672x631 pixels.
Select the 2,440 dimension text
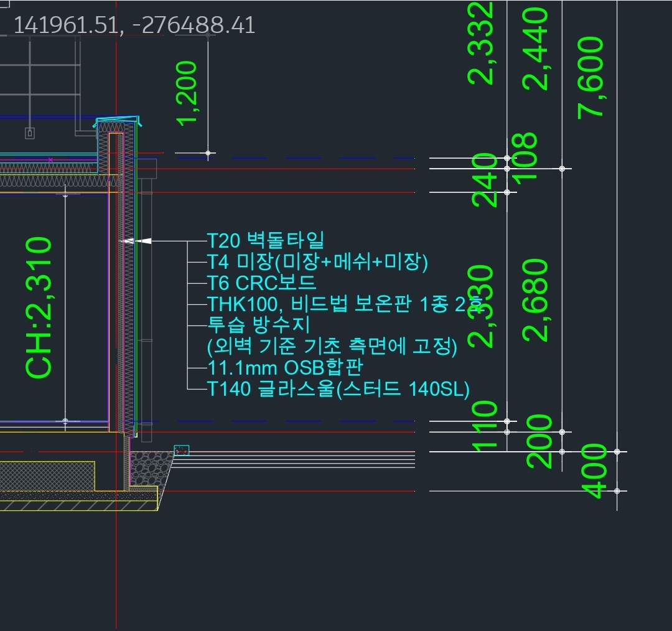pyautogui.click(x=536, y=49)
